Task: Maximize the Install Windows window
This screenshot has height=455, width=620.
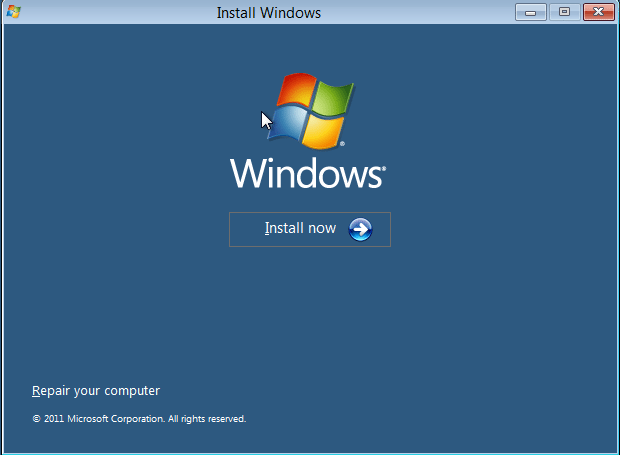Action: click(x=564, y=12)
